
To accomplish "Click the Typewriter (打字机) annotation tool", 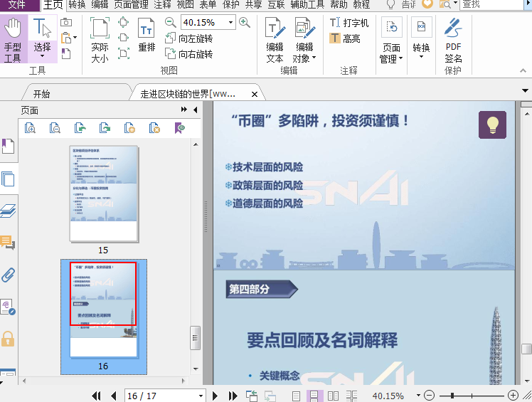I will 349,23.
